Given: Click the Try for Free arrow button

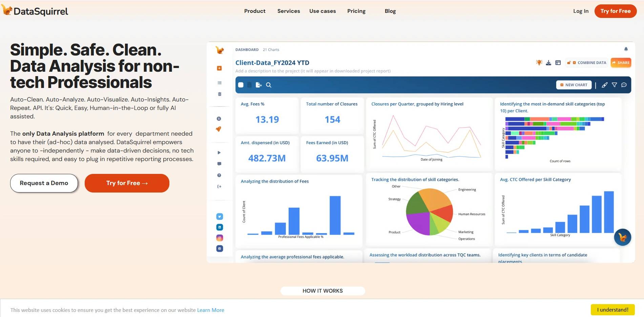Looking at the screenshot, I should (x=127, y=183).
